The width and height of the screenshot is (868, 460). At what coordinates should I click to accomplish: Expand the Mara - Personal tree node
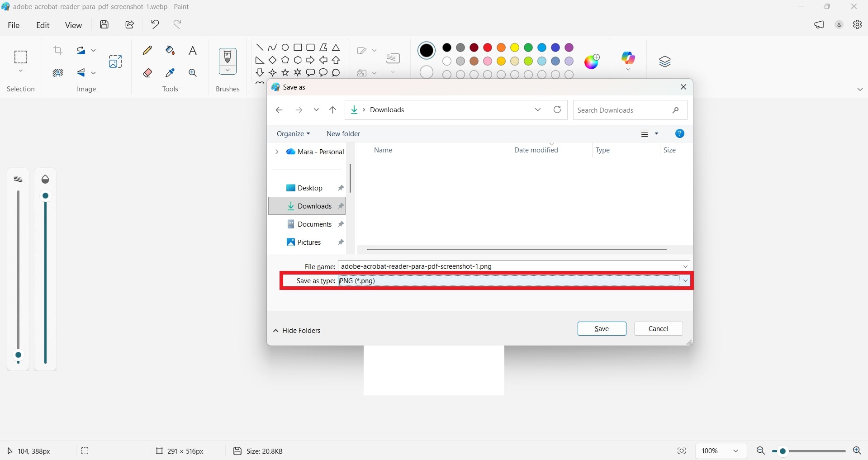coord(277,152)
